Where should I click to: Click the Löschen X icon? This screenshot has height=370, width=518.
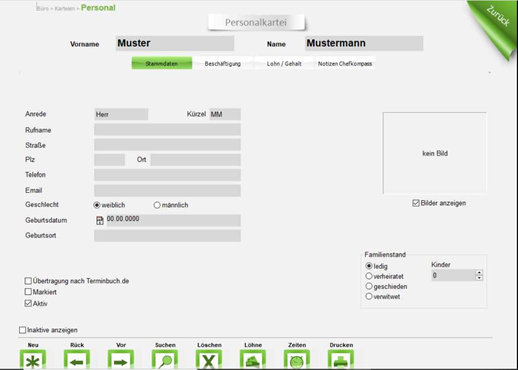point(209,360)
